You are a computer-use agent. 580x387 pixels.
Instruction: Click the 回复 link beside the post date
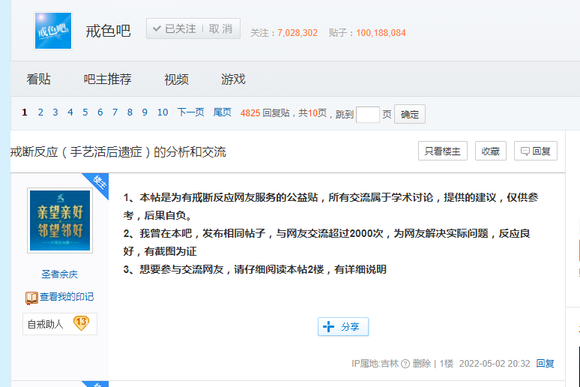point(545,364)
